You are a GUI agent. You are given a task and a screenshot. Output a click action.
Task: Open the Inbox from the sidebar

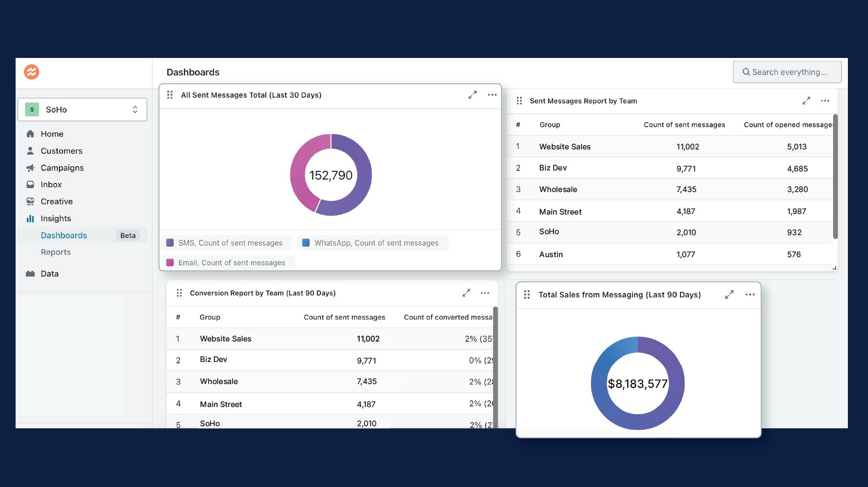(50, 184)
